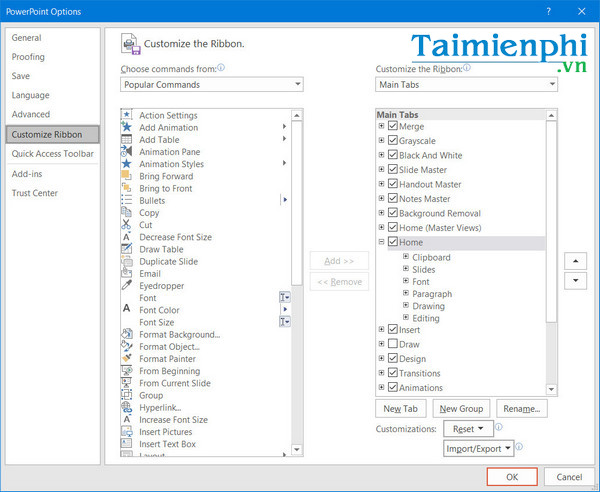Open the Choose commands from dropdown
This screenshot has height=492, width=600.
(212, 85)
